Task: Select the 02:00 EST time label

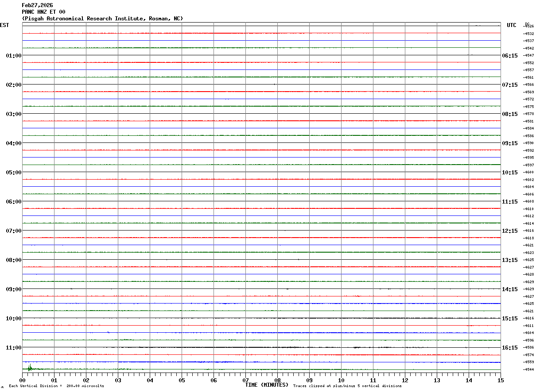Action: tap(14, 85)
